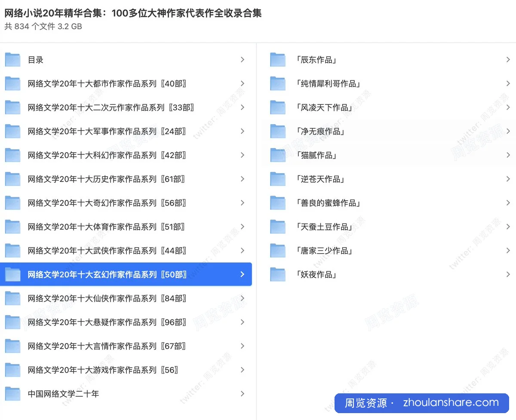Select 网络文学20年十大武侠作家作品系列〖44部〗 text

pyautogui.click(x=107, y=251)
